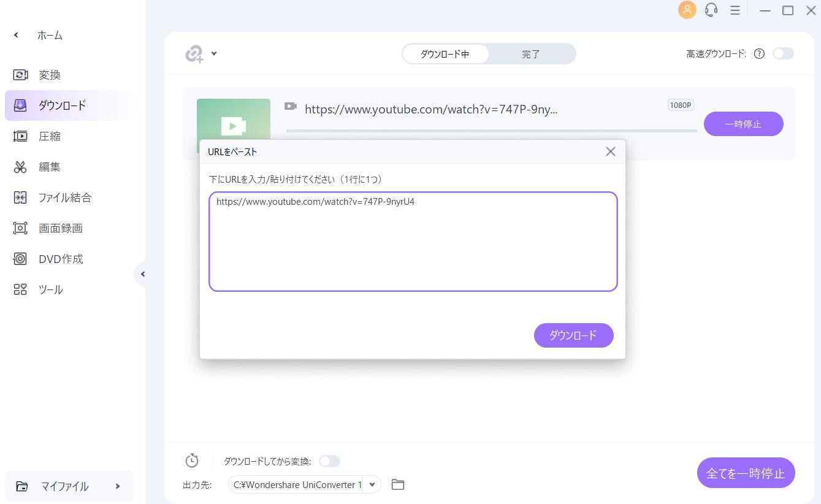Collapse the sidebar with the arrow handle
This screenshot has width=821, height=504.
tap(142, 274)
